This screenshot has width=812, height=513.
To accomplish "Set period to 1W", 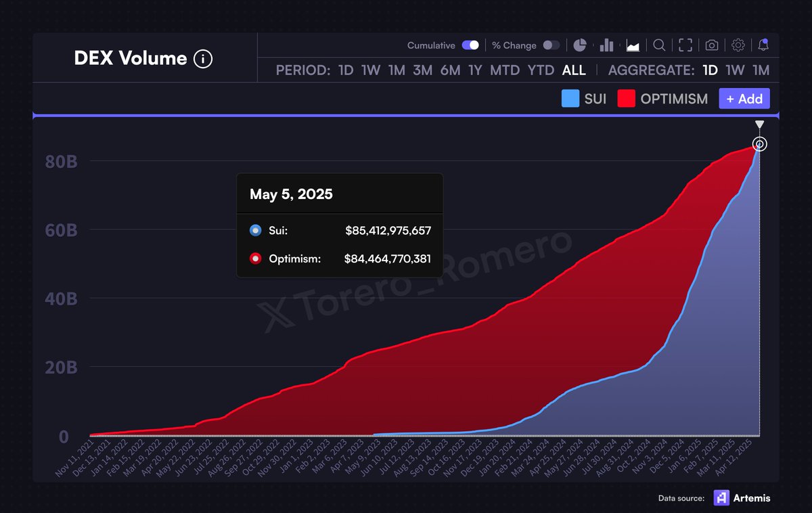I will click(x=371, y=70).
